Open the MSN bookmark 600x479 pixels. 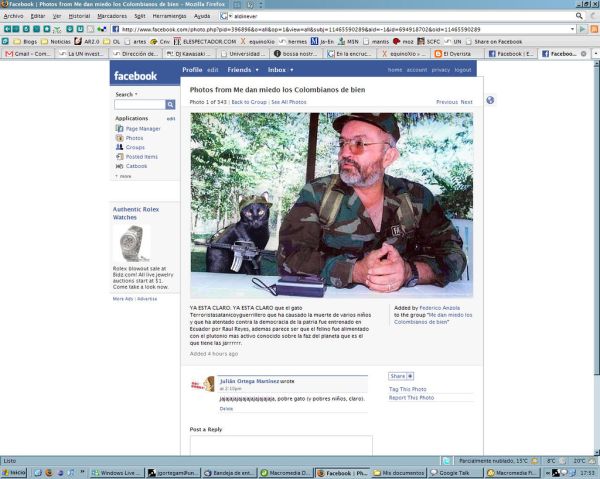point(348,42)
